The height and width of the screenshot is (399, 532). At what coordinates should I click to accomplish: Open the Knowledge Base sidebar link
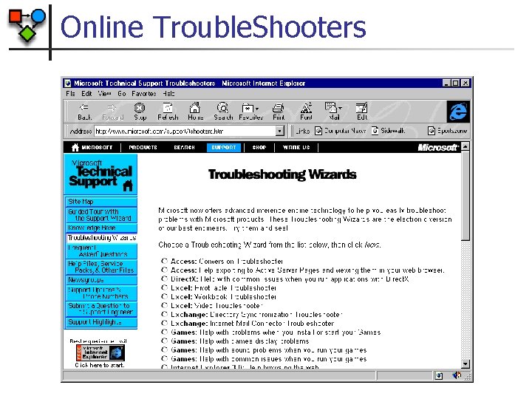(100, 228)
